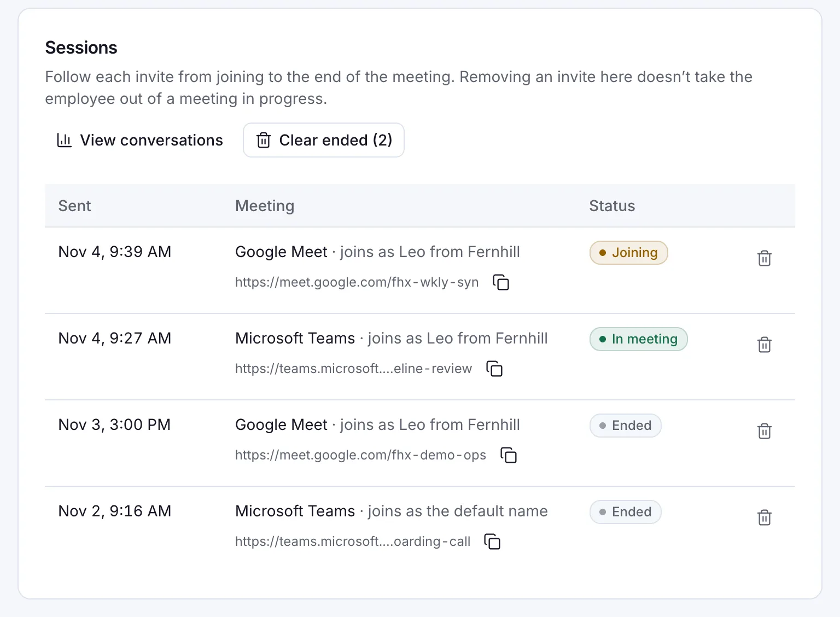Select the https://meet.google.com/fhx-demo-ops URL text
The width and height of the screenshot is (840, 617).
361,455
